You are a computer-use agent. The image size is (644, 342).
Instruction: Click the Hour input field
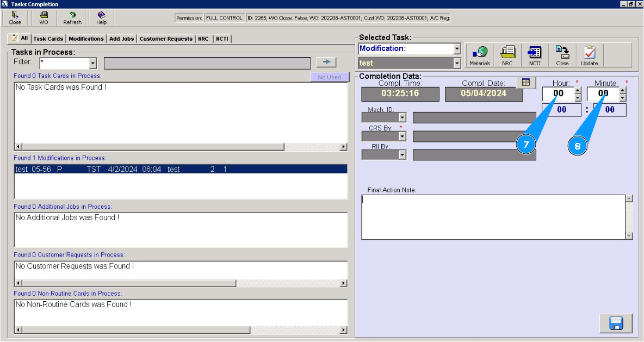click(x=558, y=94)
